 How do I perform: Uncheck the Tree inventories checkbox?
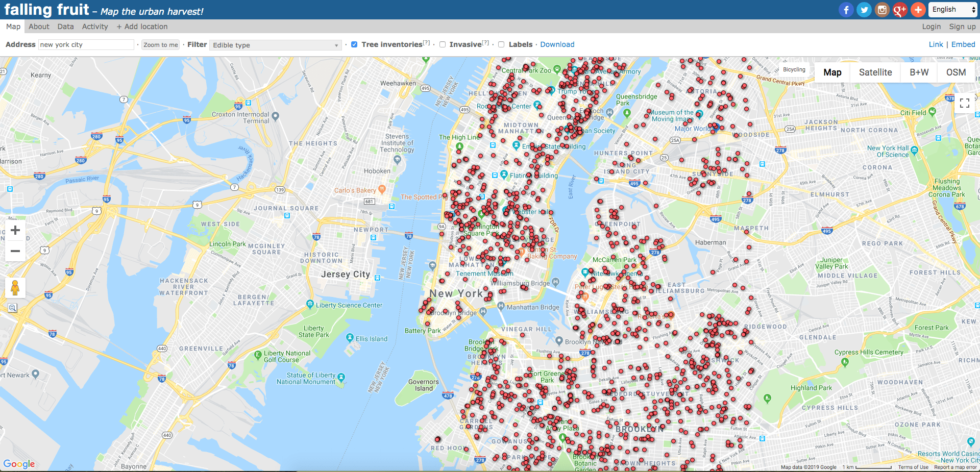(354, 44)
